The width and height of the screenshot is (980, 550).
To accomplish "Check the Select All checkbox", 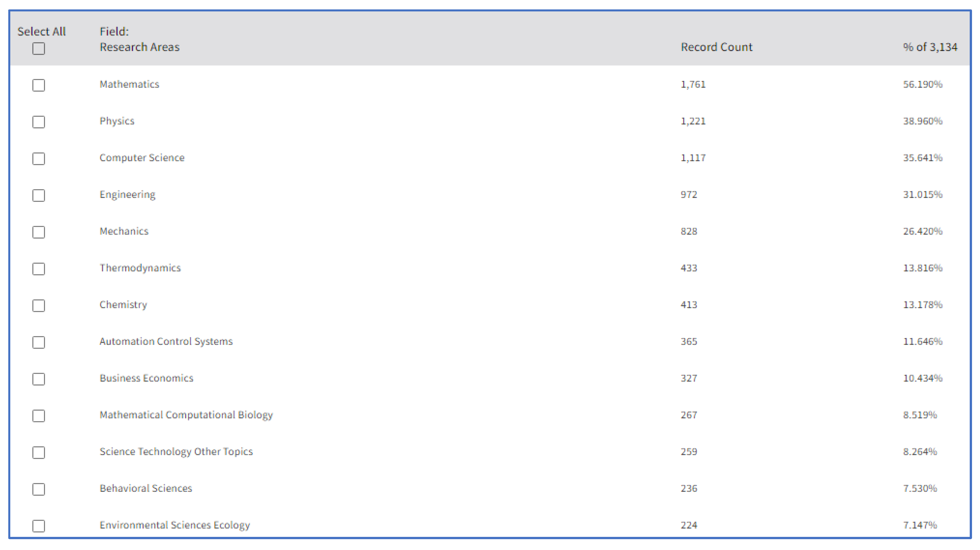I will point(39,49).
